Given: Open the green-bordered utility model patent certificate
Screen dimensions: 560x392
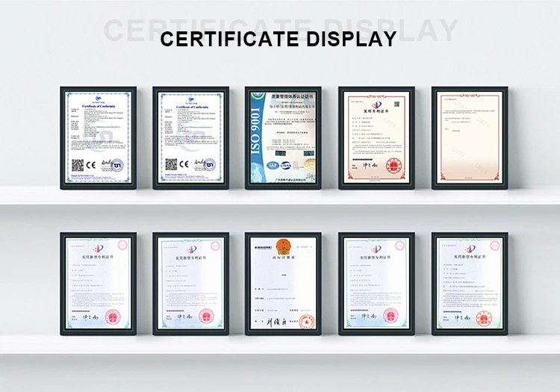Looking at the screenshot, I should click(x=470, y=284).
